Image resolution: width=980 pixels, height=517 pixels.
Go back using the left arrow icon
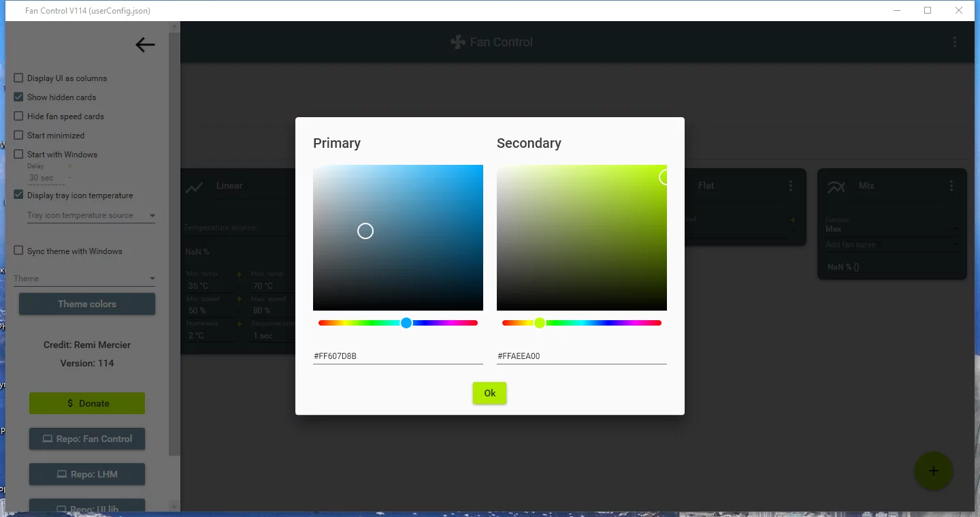(x=145, y=45)
